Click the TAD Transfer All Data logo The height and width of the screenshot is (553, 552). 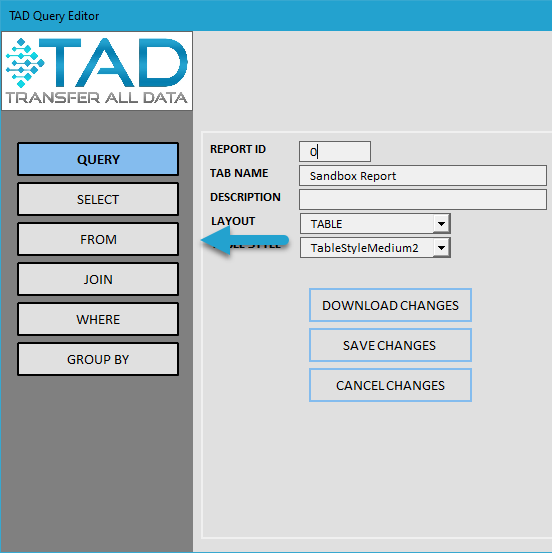point(97,71)
